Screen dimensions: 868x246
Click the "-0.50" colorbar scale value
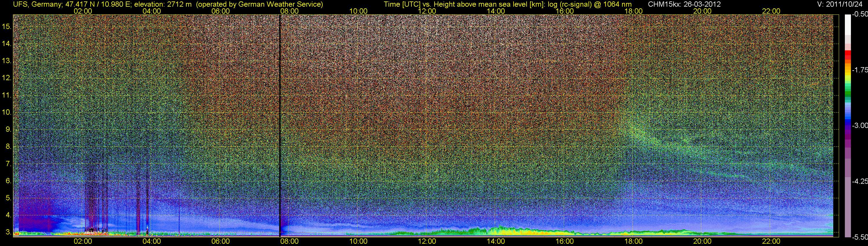[x=860, y=14]
